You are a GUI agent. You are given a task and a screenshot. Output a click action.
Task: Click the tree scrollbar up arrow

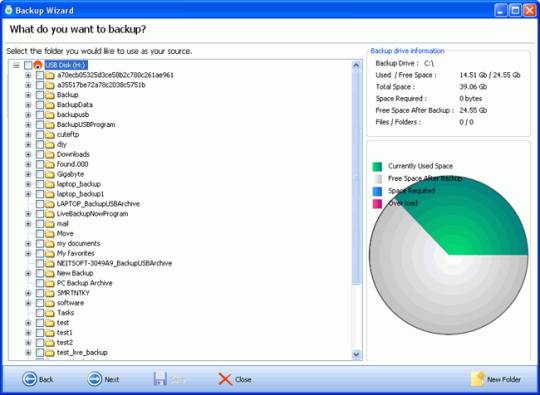[x=356, y=65]
